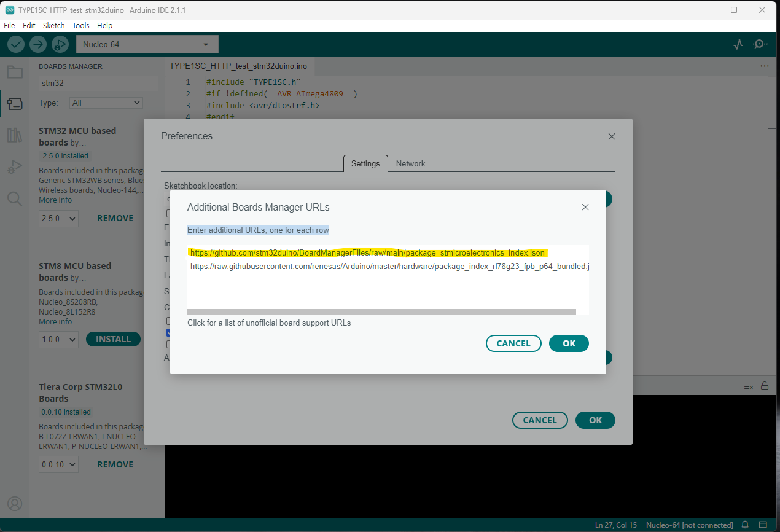The height and width of the screenshot is (532, 780).
Task: Click REMOVE for STM32 MCU based boards
Action: pos(115,218)
